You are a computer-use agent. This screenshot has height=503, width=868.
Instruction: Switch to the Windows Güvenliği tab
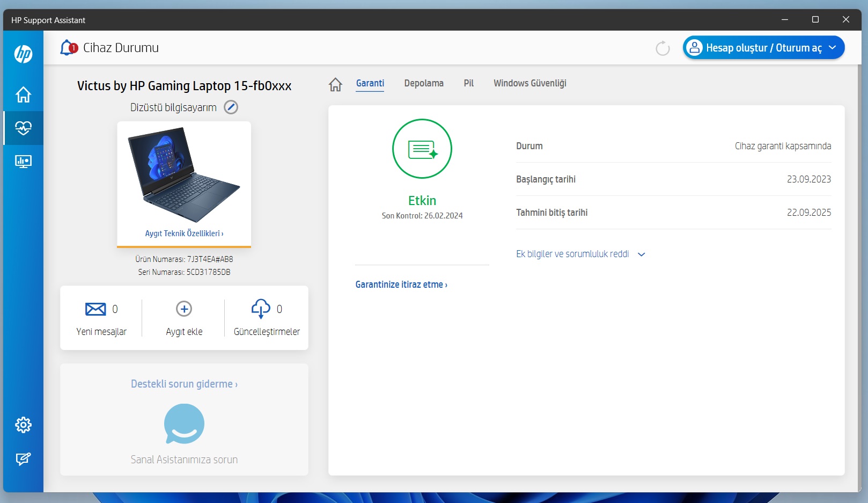click(x=530, y=83)
